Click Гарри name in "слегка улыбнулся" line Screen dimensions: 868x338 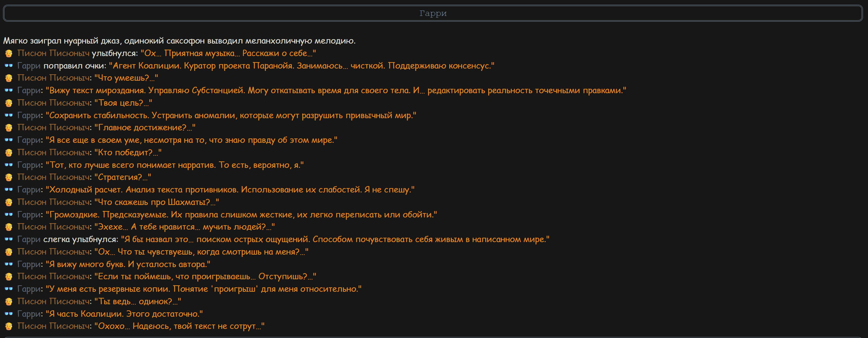tap(29, 239)
